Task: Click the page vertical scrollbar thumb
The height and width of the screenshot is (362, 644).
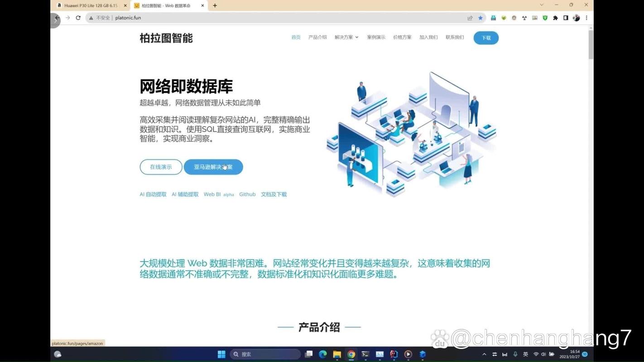Action: pyautogui.click(x=591, y=44)
